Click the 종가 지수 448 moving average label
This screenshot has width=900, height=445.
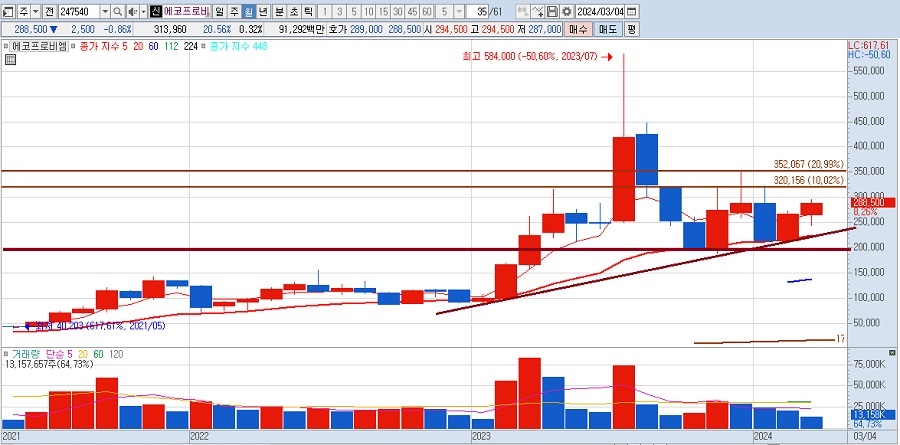coord(239,46)
